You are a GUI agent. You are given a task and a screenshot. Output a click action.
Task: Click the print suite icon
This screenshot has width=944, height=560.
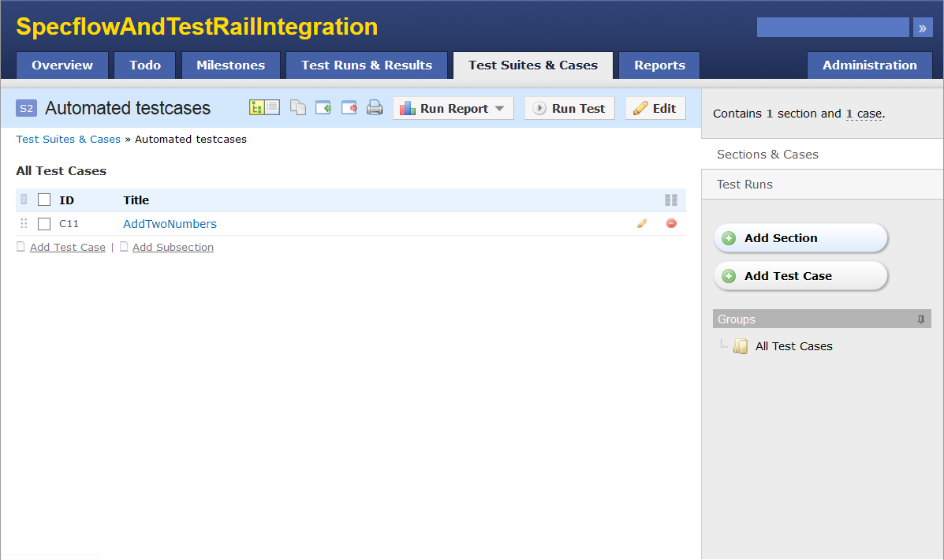[375, 108]
